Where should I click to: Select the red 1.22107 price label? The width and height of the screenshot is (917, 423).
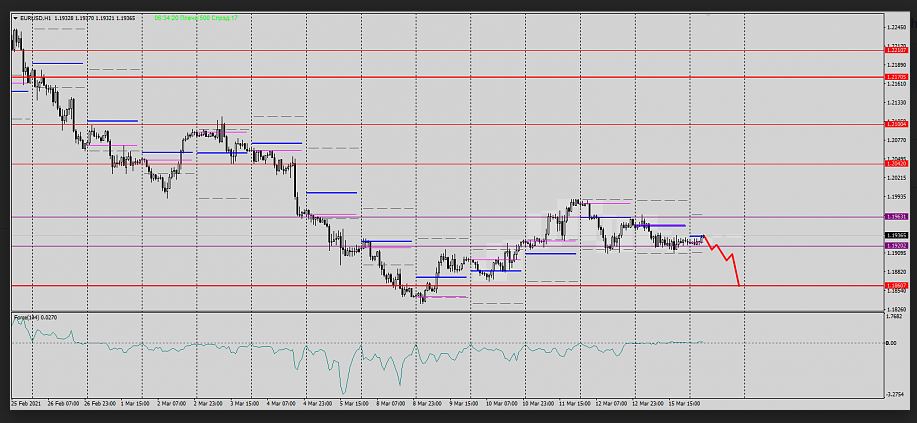click(x=896, y=49)
